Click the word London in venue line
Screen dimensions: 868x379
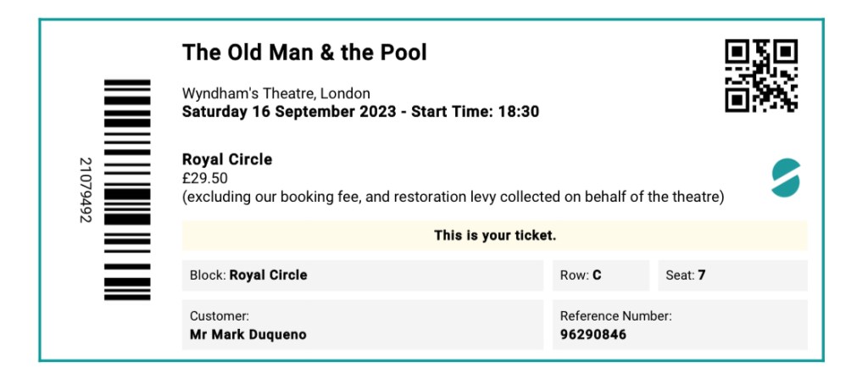coord(345,93)
